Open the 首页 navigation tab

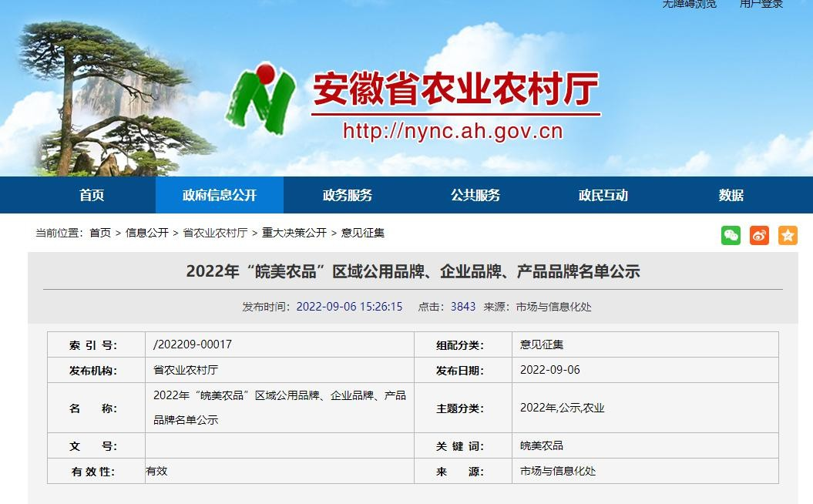[92, 196]
